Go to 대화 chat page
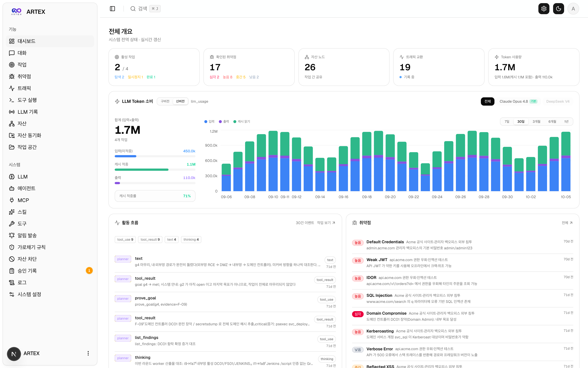 coord(50,53)
